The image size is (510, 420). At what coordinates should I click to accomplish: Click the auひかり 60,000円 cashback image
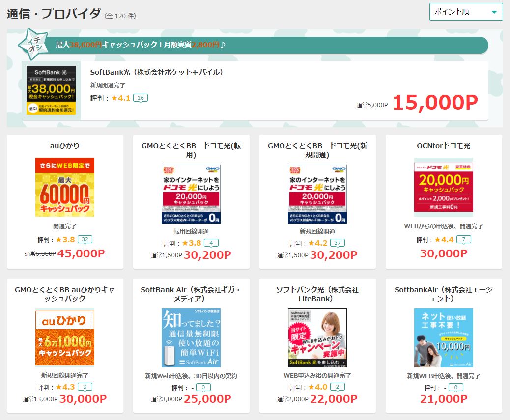pyautogui.click(x=65, y=187)
